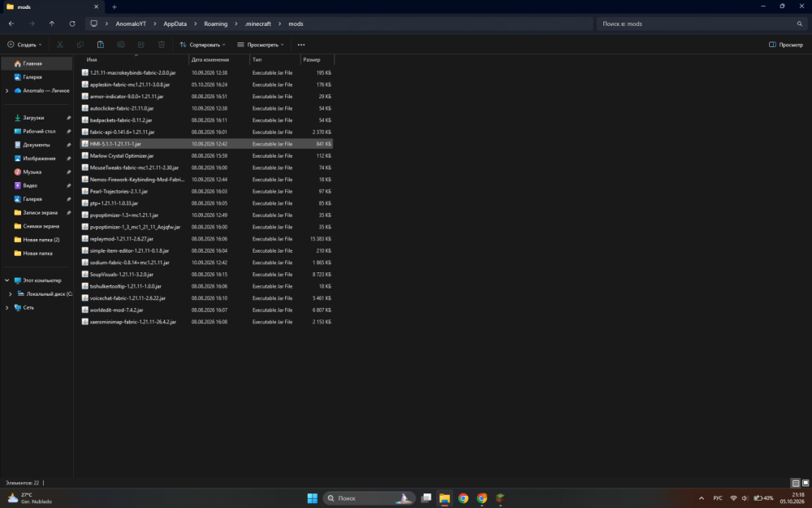Select the worldedit-mod jar file
Image resolution: width=812 pixels, height=508 pixels.
click(x=206, y=310)
